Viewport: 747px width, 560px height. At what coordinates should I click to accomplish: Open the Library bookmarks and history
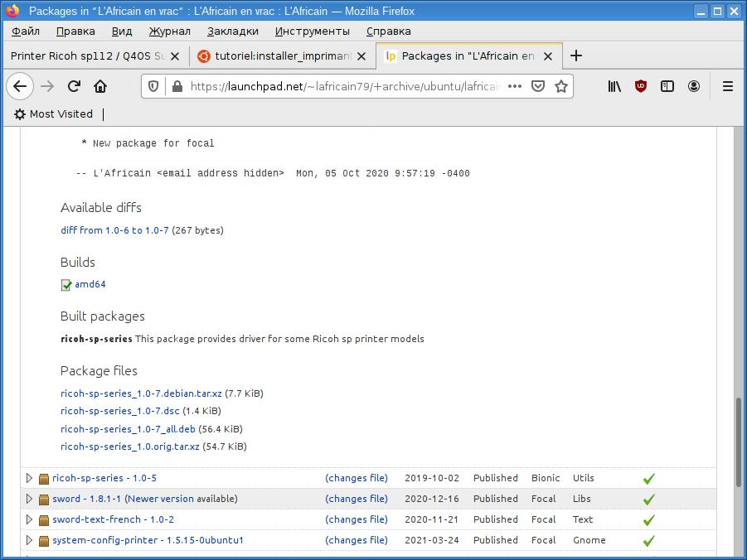614,86
